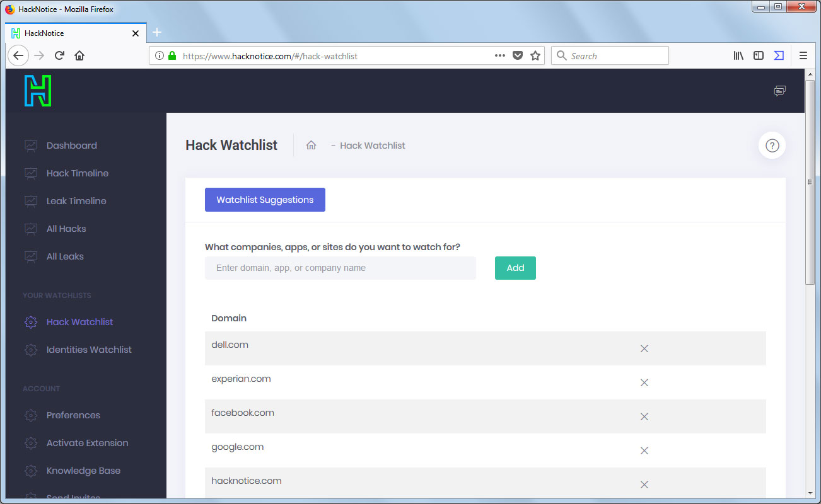Click the Knowledge Base gear icon
The width and height of the screenshot is (821, 504).
tap(30, 471)
